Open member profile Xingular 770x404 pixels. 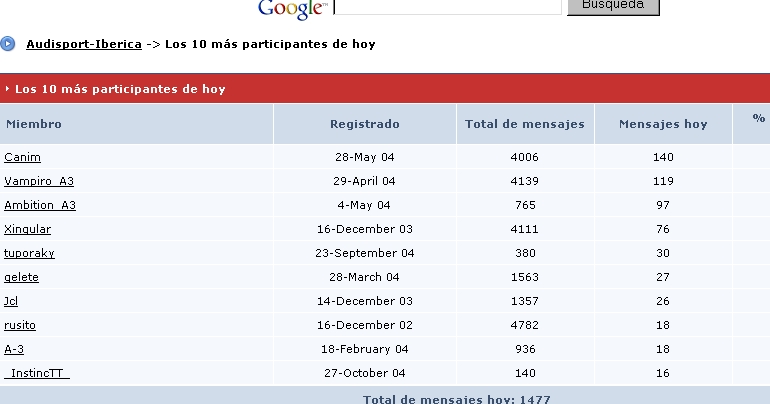tap(28, 229)
